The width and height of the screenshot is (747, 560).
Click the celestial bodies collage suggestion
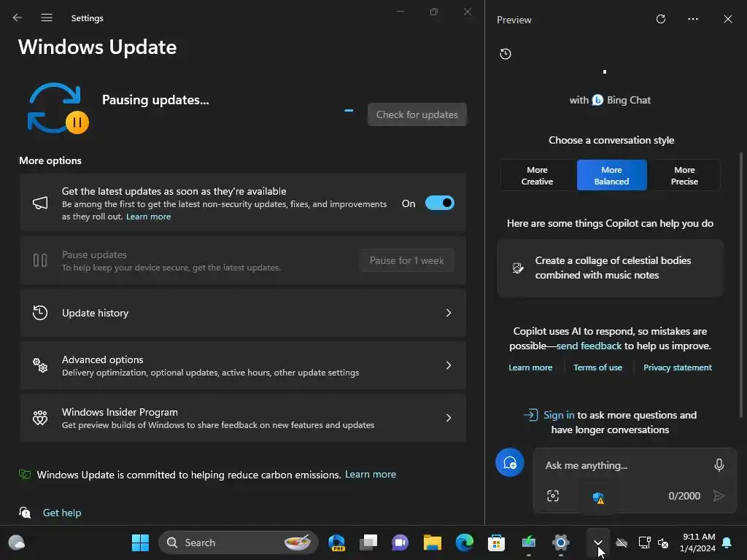tap(610, 268)
